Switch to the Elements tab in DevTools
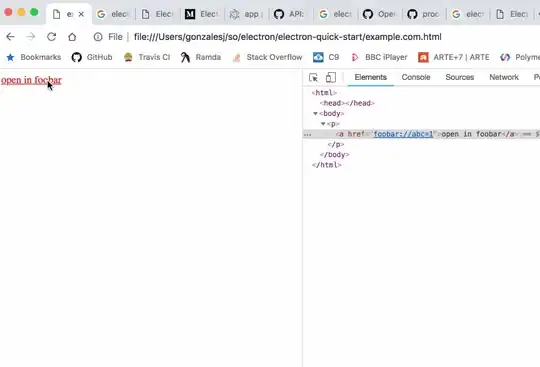Viewport: 540px width, 367px height. [371, 77]
